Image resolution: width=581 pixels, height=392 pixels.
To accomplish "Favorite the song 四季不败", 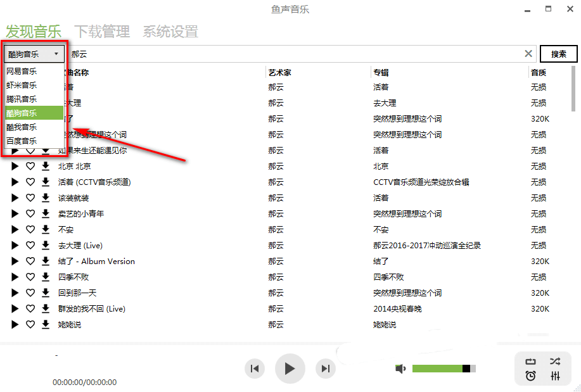I will pos(30,277).
